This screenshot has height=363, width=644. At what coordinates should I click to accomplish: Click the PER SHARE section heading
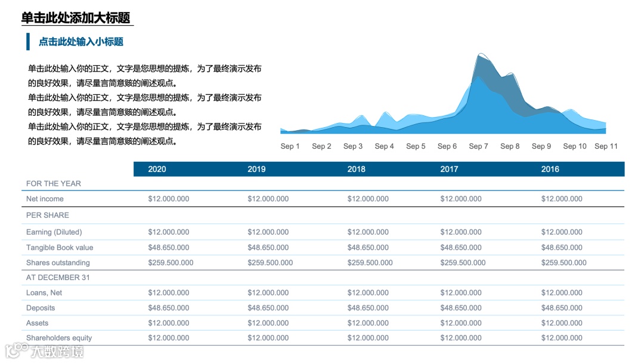[48, 215]
